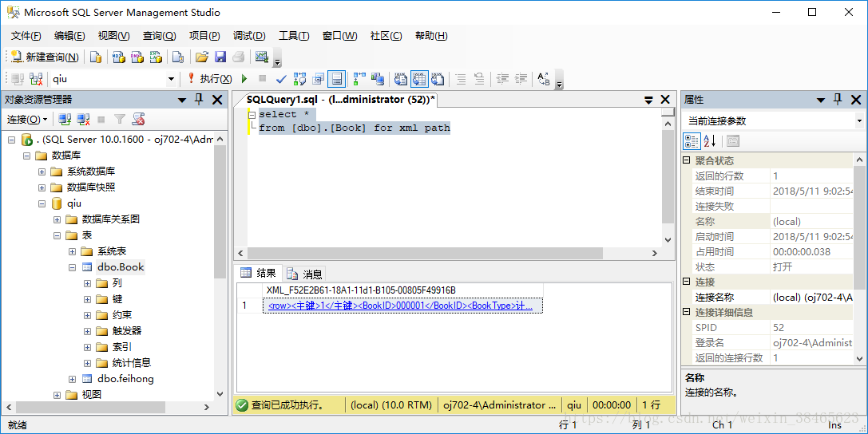The width and height of the screenshot is (868, 434).
Task: Open the qiu database dropdown in toolbar
Action: click(x=171, y=79)
